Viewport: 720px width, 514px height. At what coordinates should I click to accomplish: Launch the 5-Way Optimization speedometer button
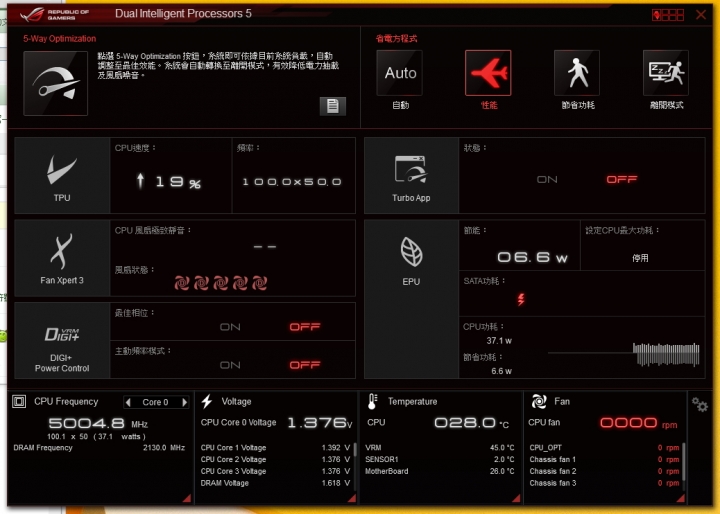56,83
